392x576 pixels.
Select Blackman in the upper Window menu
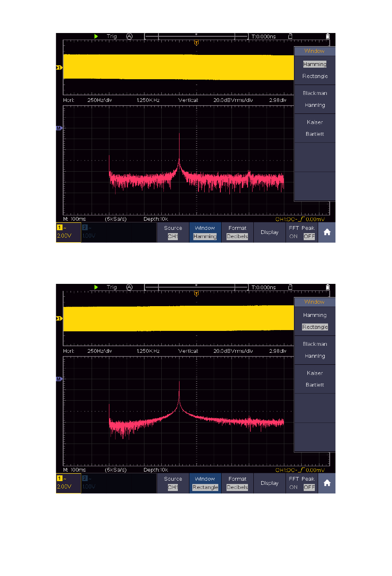pos(315,93)
